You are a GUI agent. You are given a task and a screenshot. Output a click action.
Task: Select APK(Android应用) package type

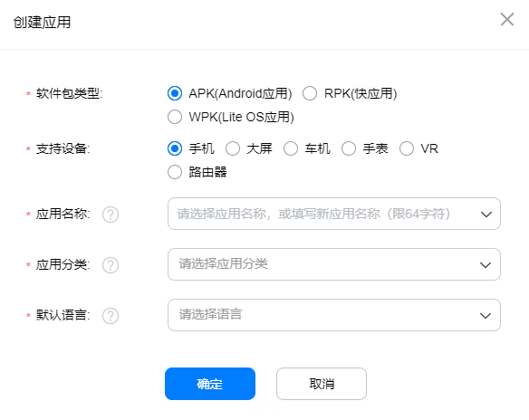[175, 93]
